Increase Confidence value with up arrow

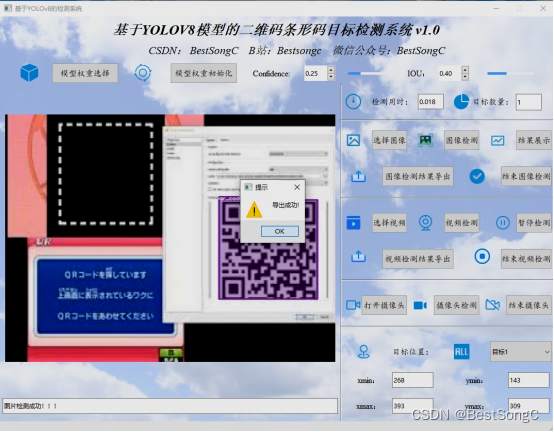pyautogui.click(x=331, y=70)
